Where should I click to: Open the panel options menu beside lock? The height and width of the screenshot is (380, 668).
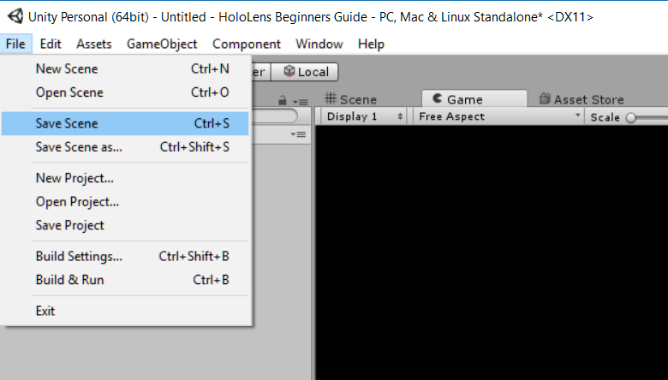pyautogui.click(x=301, y=101)
